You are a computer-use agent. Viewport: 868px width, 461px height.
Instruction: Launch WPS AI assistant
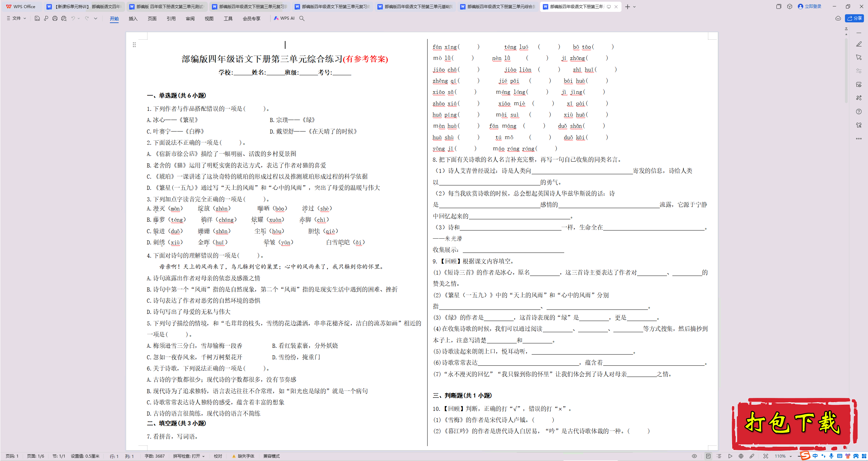284,18
